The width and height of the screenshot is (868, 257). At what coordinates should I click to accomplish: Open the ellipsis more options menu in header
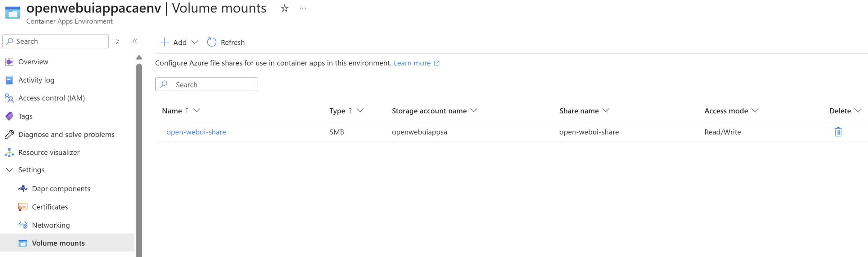(x=302, y=8)
